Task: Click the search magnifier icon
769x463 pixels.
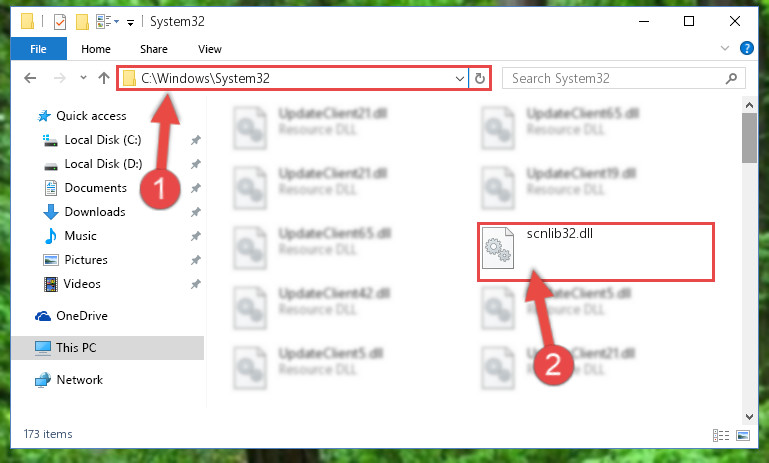Action: coord(731,78)
